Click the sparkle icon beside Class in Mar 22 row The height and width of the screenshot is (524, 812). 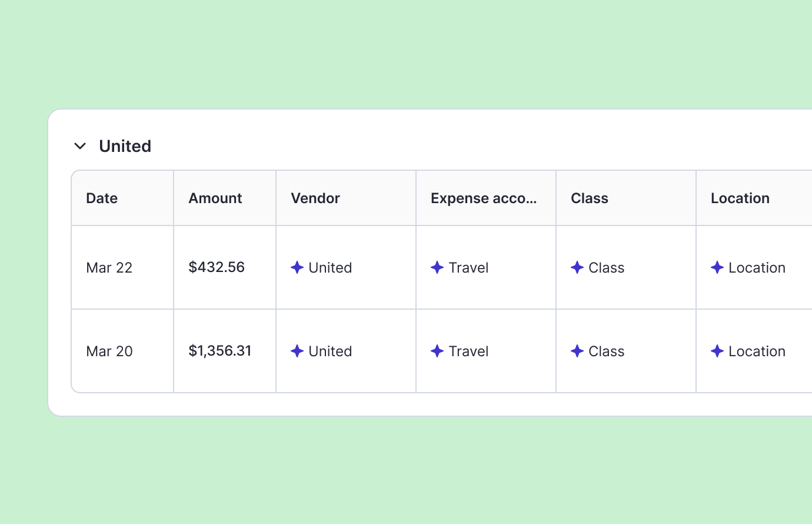(x=577, y=267)
